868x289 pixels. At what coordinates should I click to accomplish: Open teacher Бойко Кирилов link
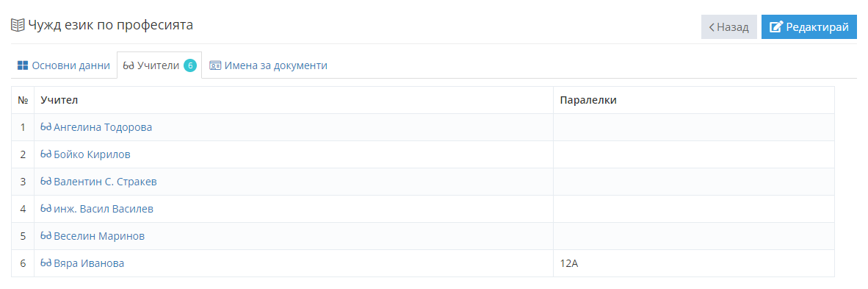point(92,154)
